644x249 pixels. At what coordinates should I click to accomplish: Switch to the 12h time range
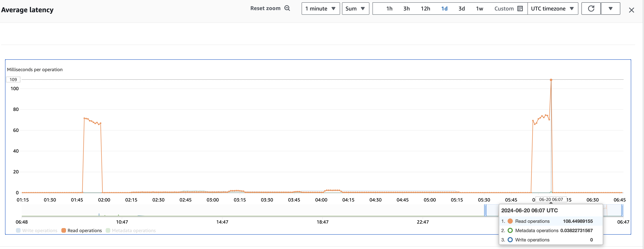coord(425,9)
